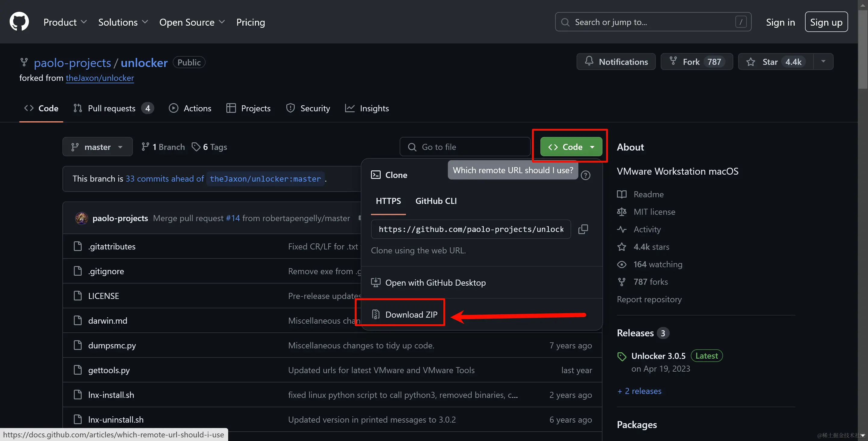Viewport: 868px width, 441px height.
Task: Click the 6 Tags icon
Action: click(196, 147)
